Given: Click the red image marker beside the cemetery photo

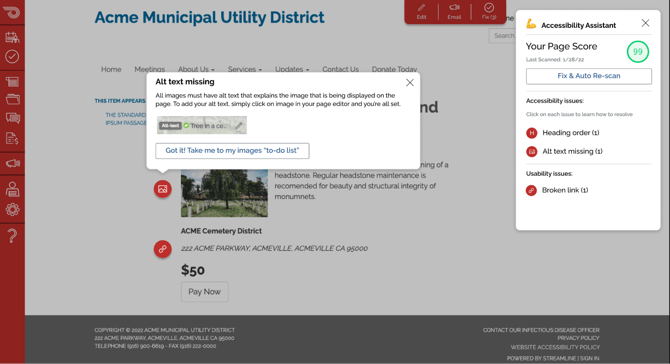Looking at the screenshot, I should 163,189.
